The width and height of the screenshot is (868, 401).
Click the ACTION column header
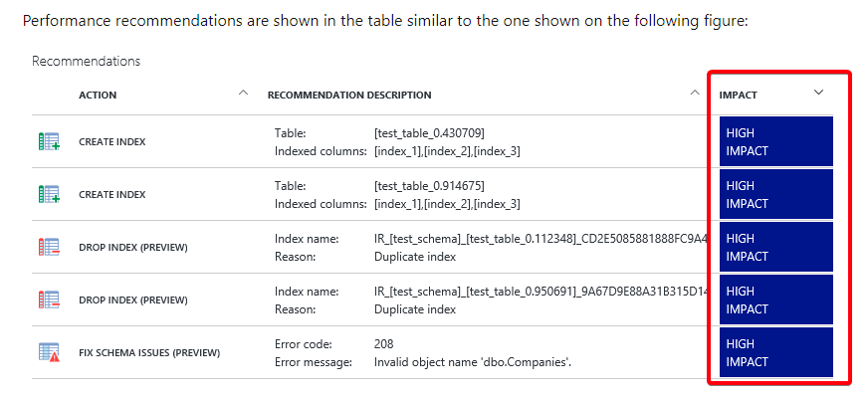(98, 96)
